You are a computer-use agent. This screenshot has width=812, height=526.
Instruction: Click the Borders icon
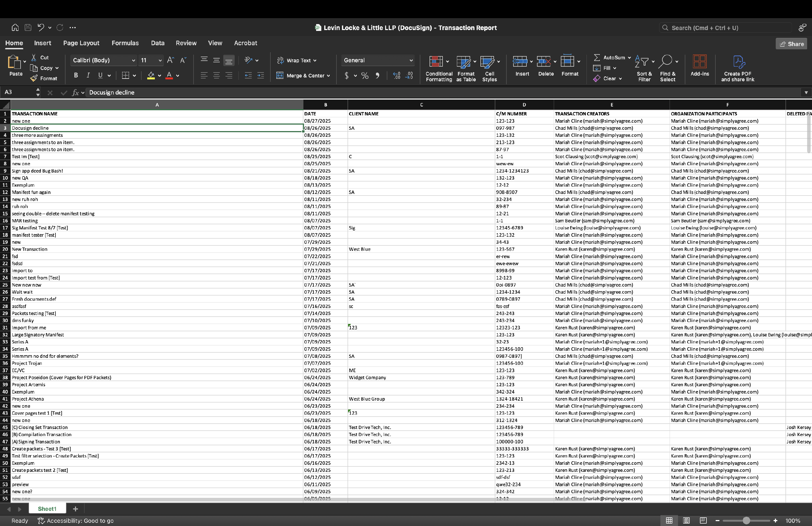(126, 76)
